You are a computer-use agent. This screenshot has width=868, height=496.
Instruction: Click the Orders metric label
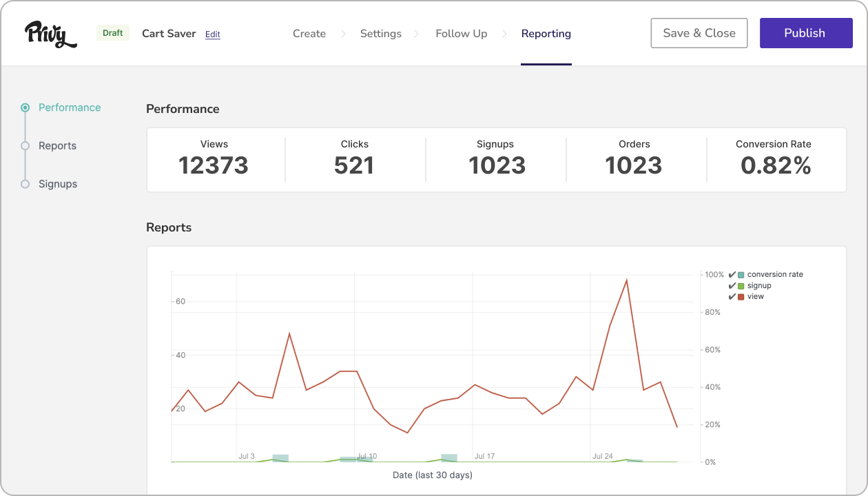click(634, 144)
